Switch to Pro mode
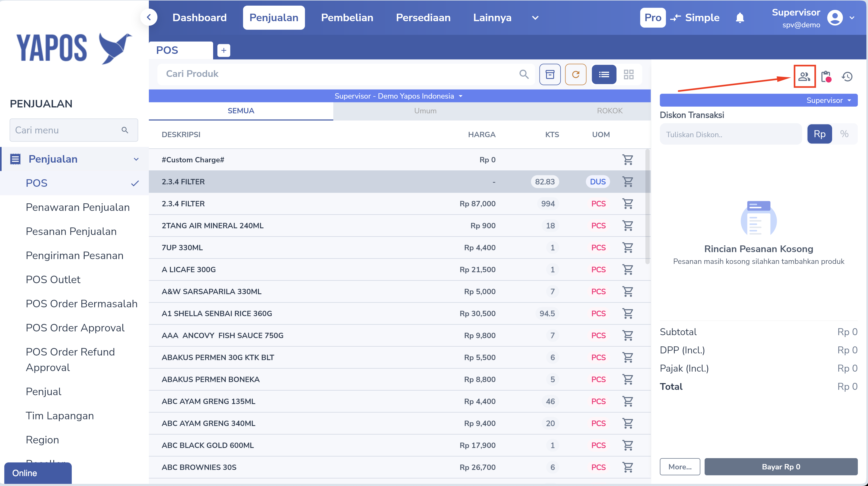868x486 pixels. coord(653,17)
